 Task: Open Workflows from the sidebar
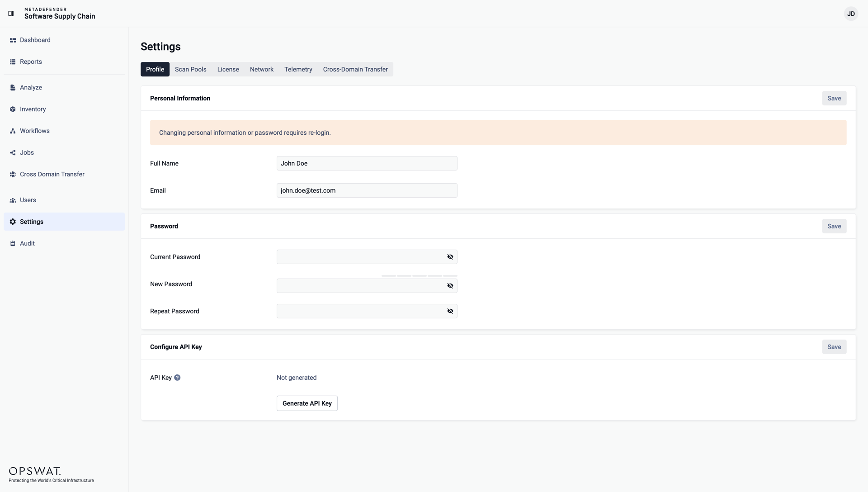coord(64,131)
